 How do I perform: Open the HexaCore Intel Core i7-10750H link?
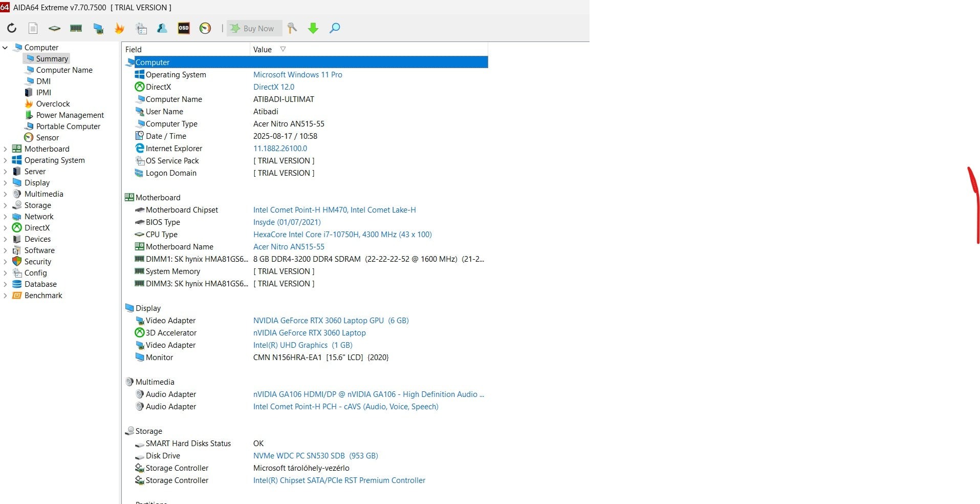point(342,235)
